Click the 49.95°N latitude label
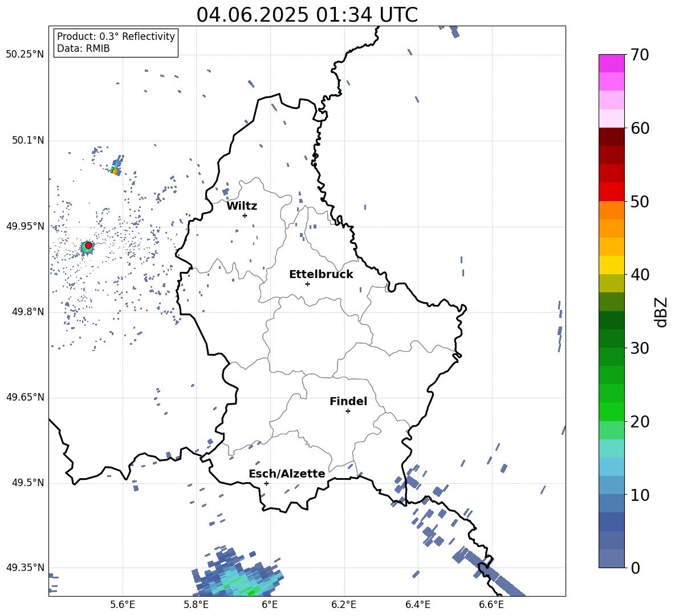The width and height of the screenshot is (675, 616). 25,226
